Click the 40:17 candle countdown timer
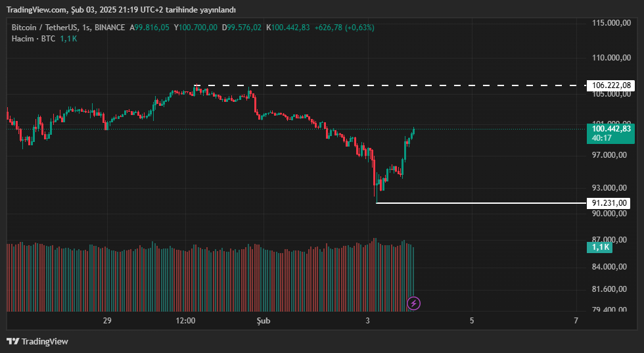The height and width of the screenshot is (353, 644). coord(602,138)
